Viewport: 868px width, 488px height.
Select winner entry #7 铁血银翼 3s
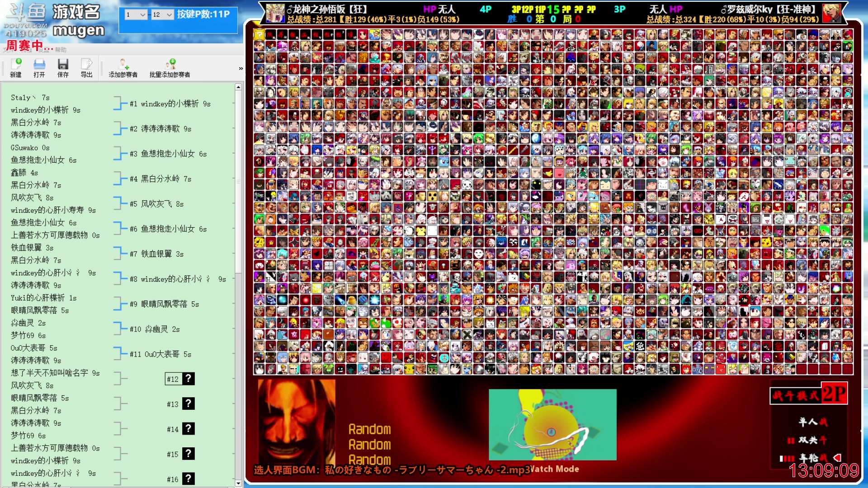[156, 254]
